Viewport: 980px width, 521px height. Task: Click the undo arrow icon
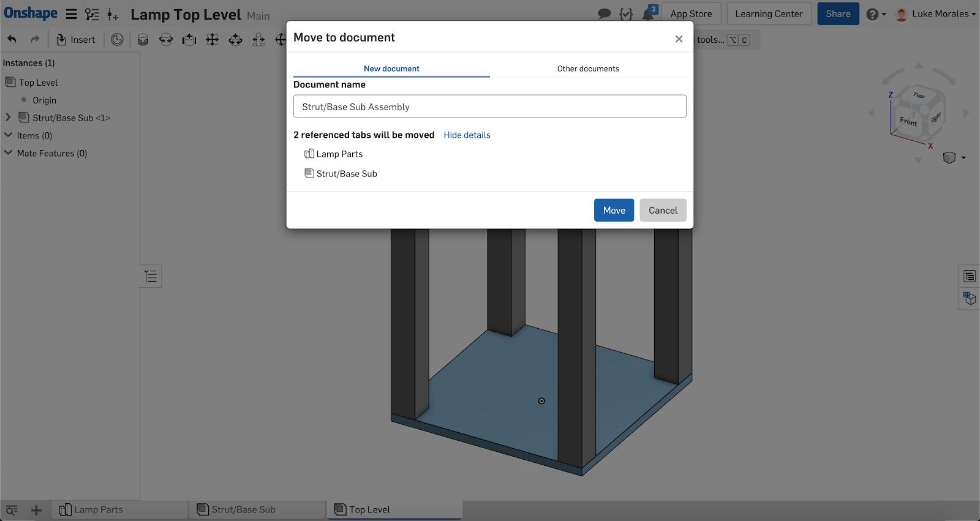point(12,40)
